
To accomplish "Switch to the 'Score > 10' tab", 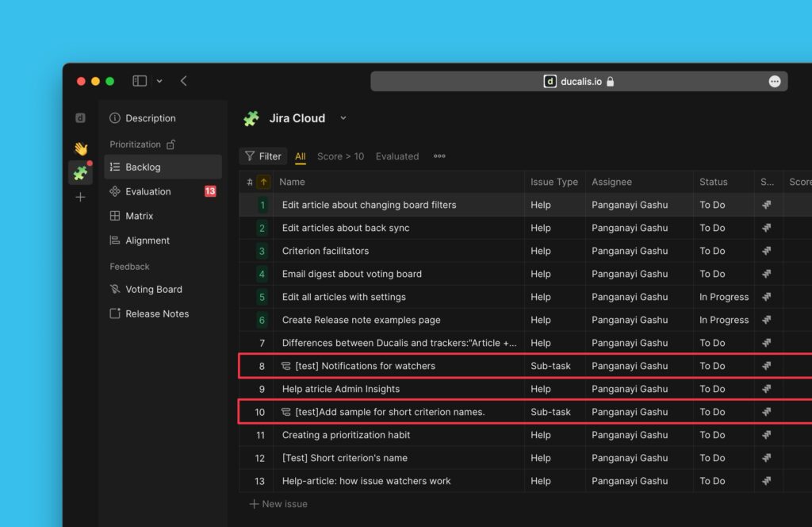I will [340, 156].
